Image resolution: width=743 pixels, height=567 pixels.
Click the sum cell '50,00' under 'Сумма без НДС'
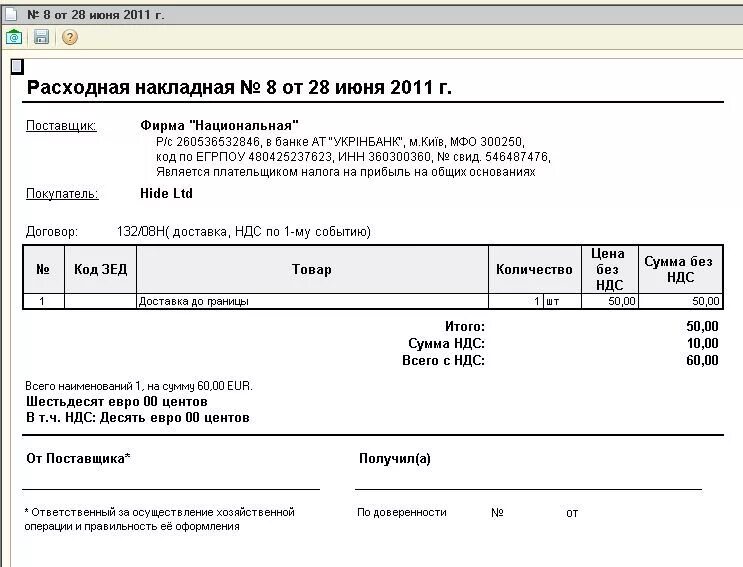click(680, 301)
